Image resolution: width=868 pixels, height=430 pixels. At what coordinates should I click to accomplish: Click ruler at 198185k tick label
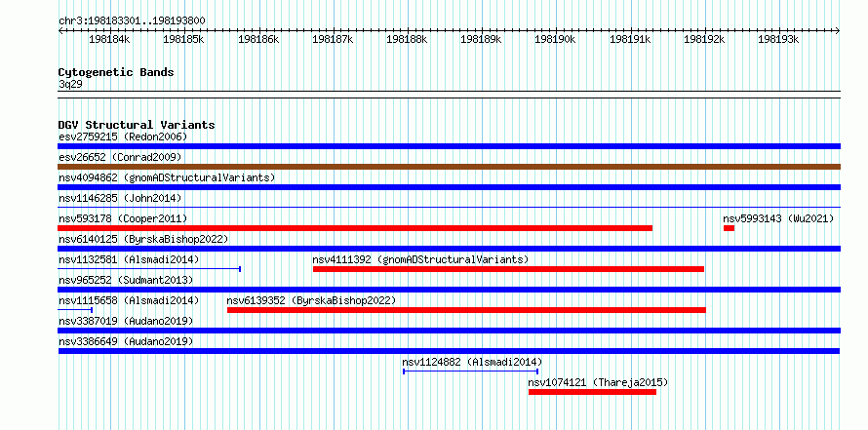183,39
